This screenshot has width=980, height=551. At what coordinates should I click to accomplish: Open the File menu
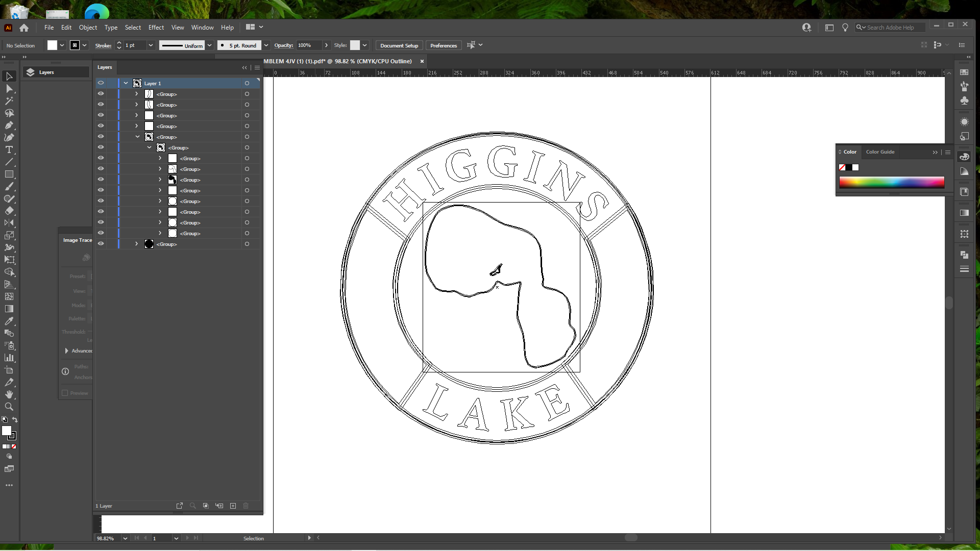(x=49, y=28)
